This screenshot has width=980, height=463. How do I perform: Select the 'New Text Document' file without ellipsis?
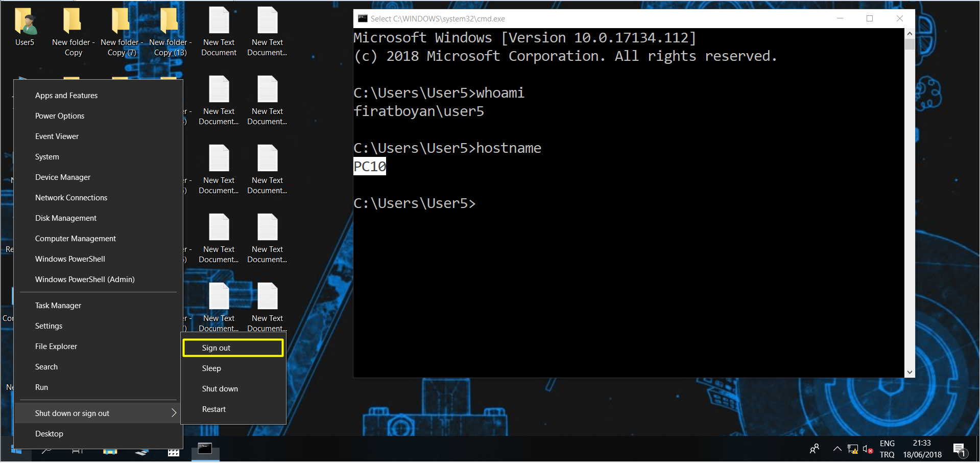click(219, 32)
